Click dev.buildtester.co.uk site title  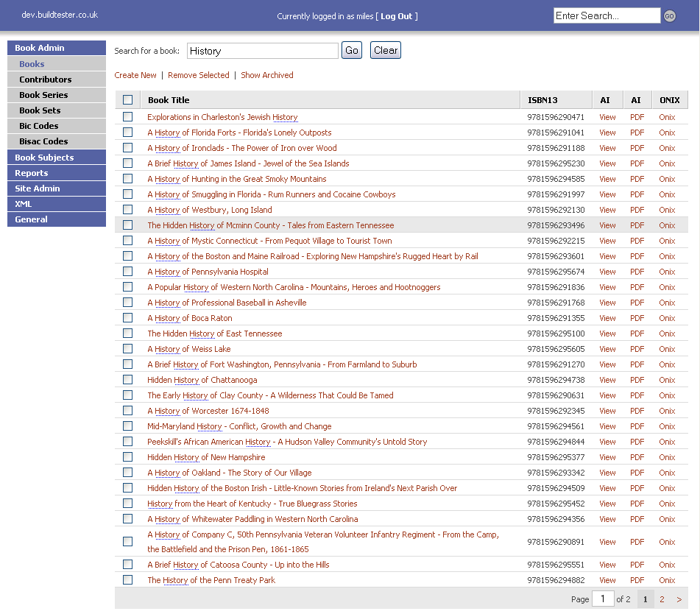pyautogui.click(x=60, y=15)
